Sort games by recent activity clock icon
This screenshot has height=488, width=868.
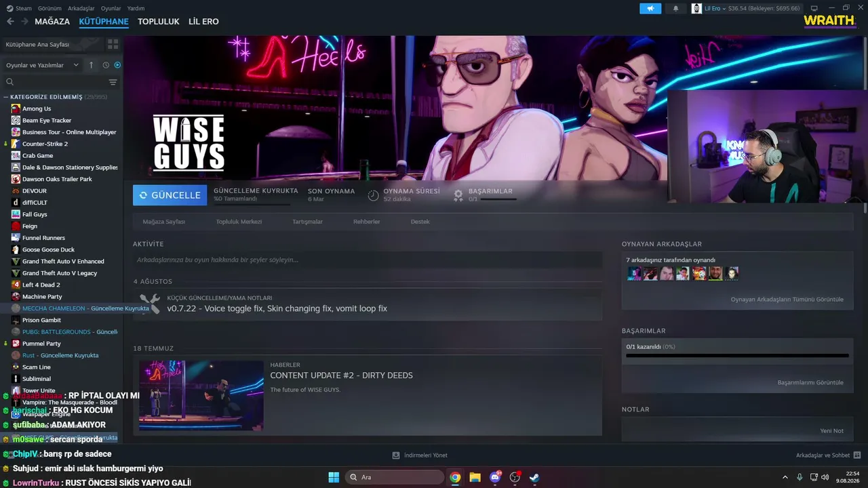(x=106, y=65)
